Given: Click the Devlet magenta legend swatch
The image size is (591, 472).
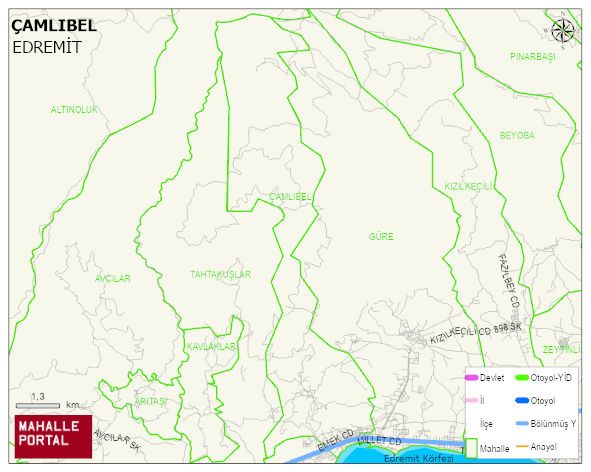Looking at the screenshot, I should click(x=471, y=377).
